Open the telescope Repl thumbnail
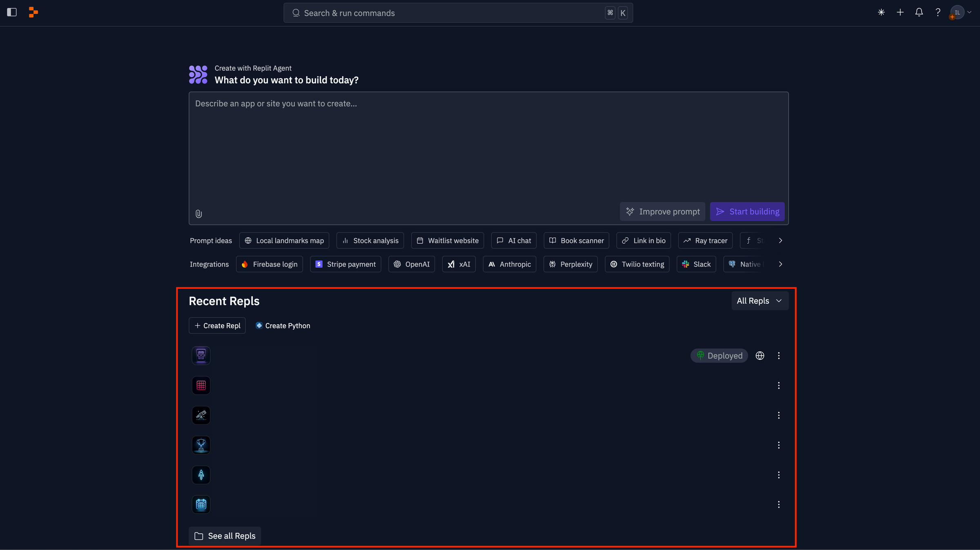The height and width of the screenshot is (550, 980). (201, 415)
